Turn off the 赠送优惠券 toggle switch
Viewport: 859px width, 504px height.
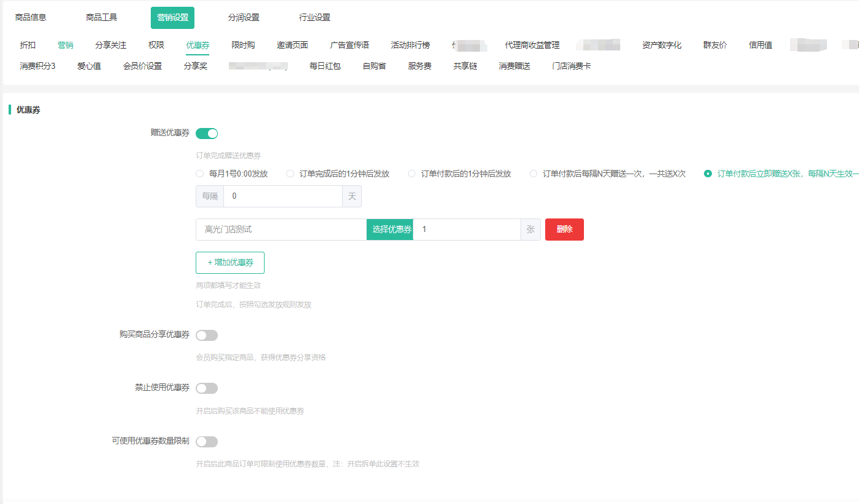pos(207,134)
